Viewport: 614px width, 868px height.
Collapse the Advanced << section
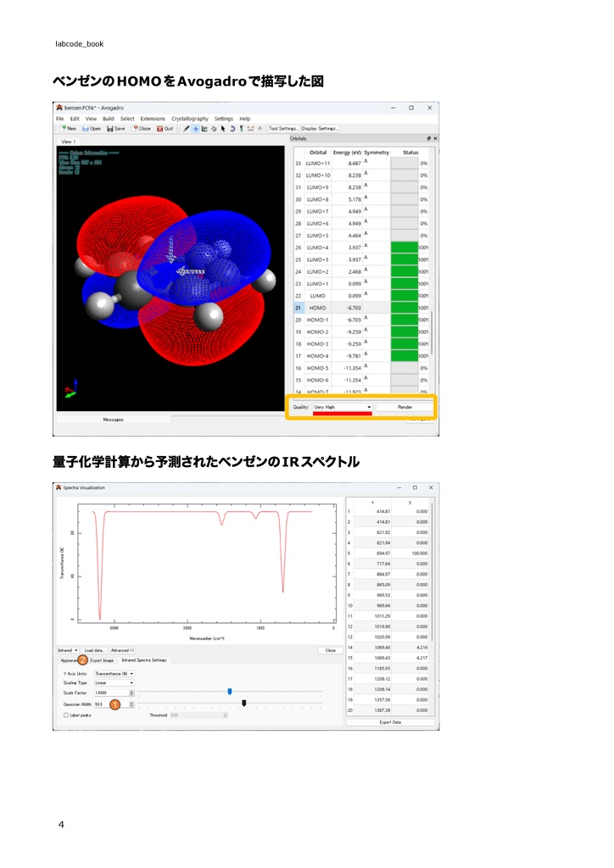(122, 650)
